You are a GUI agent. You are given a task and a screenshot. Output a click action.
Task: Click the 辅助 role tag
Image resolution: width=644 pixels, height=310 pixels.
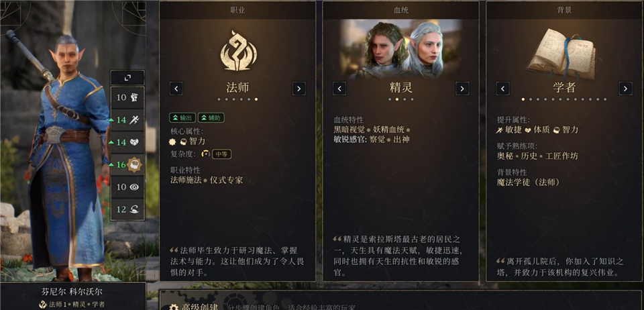pos(211,118)
